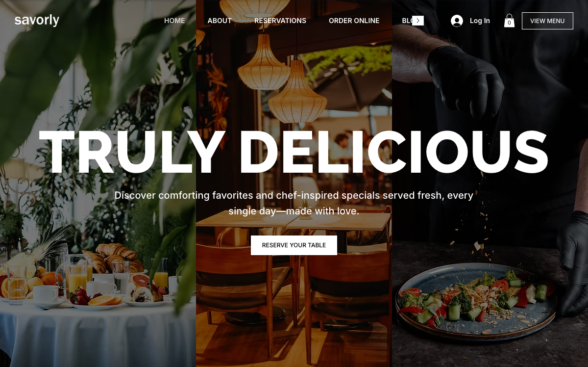Click the blue salad plate photo
The width and height of the screenshot is (588, 367).
pos(476,300)
